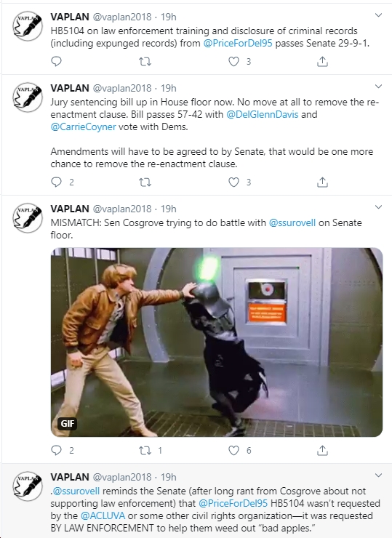Open more options for Jury sentencing tweet
This screenshot has width=392, height=538.
coord(378,86)
